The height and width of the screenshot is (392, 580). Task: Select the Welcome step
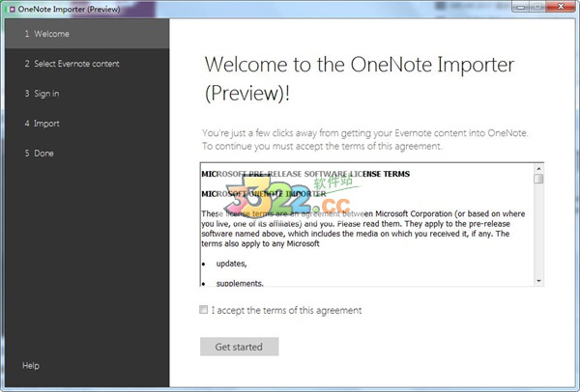point(87,34)
